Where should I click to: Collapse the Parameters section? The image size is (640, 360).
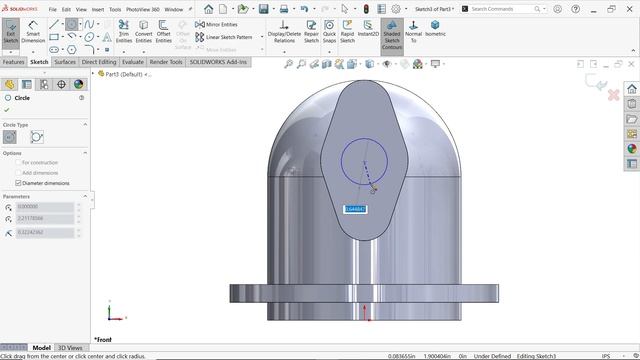[x=85, y=196]
